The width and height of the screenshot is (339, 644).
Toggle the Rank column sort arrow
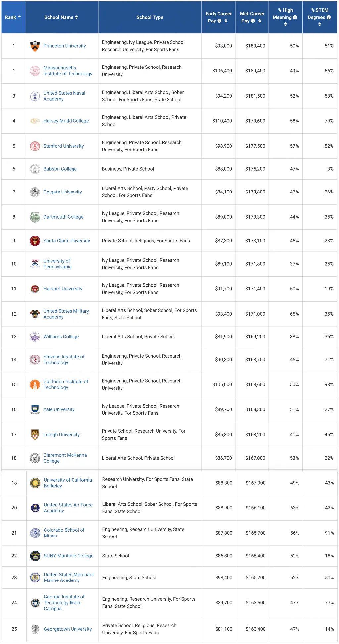coord(19,17)
